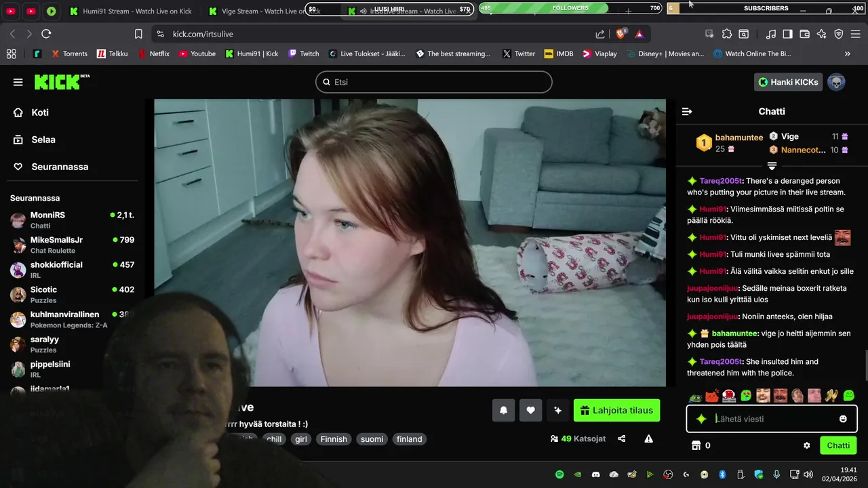Switch to Humi91 Stream tab

pyautogui.click(x=131, y=12)
